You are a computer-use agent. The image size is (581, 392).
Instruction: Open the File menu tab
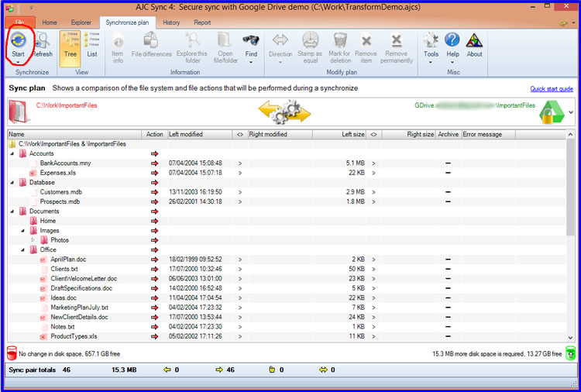click(20, 22)
